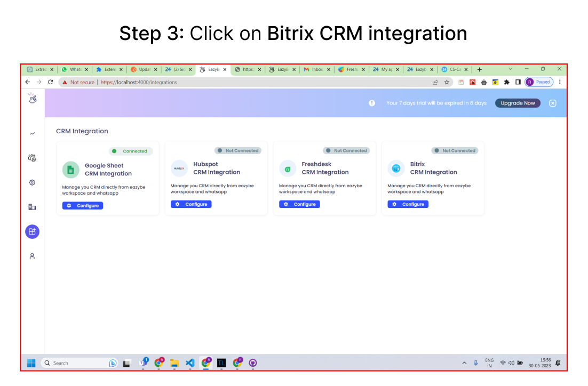Open the volume tray control
Viewport: 588px width, 386px height.
click(511, 363)
